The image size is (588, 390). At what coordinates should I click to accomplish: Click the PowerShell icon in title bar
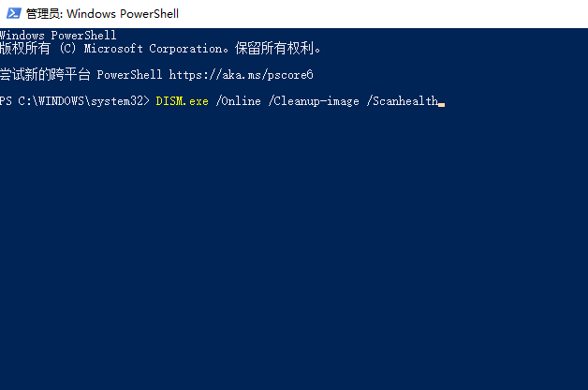14,14
